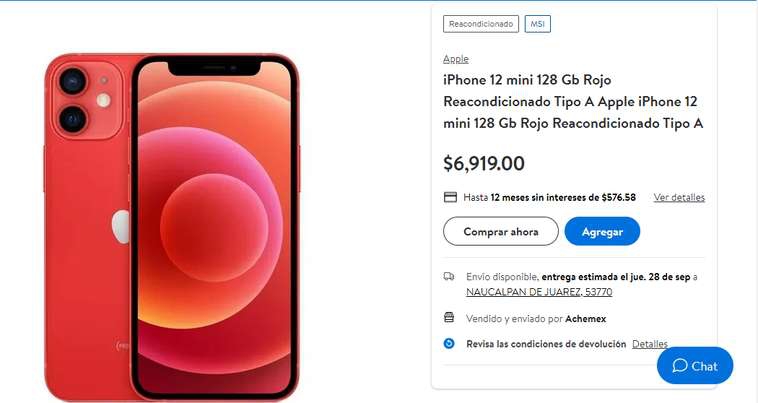The width and height of the screenshot is (758, 403).
Task: Click the iPhone 12 mini product title
Action: pyautogui.click(x=573, y=101)
